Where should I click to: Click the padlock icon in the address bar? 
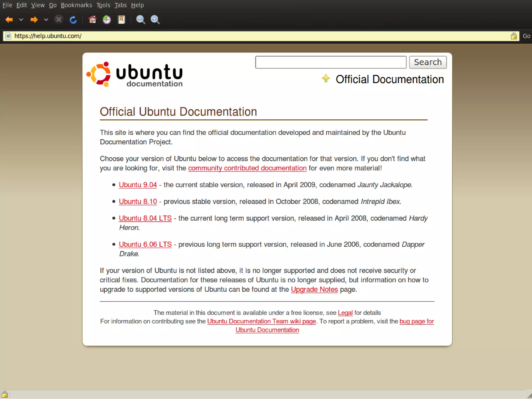(x=514, y=36)
